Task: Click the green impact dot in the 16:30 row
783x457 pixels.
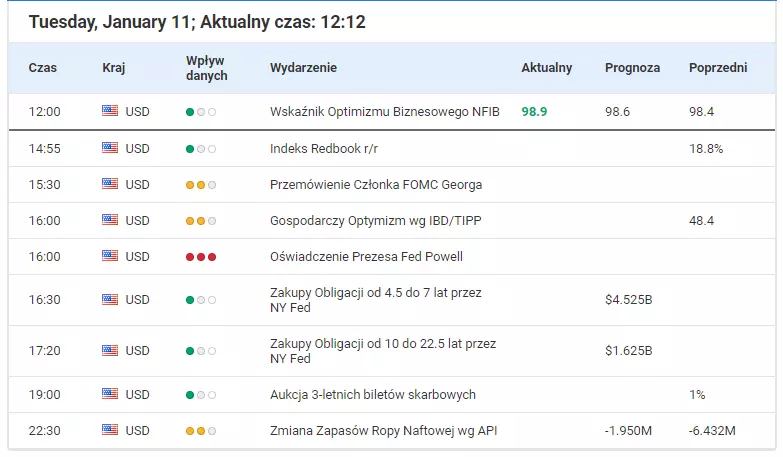Action: point(190,300)
